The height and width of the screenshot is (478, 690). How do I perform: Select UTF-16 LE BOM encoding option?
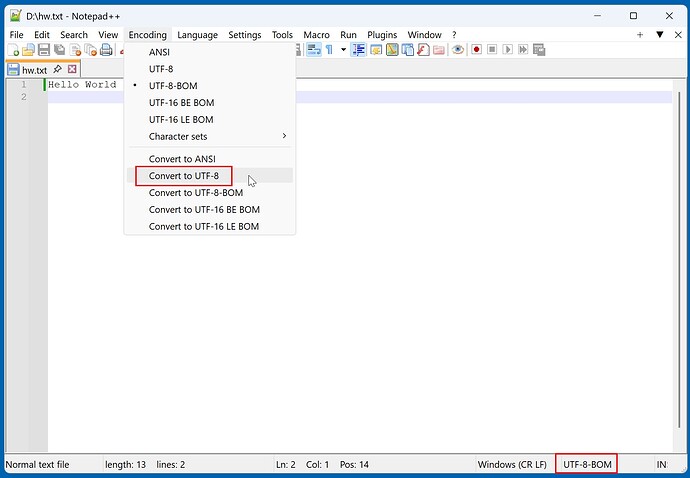tap(181, 120)
